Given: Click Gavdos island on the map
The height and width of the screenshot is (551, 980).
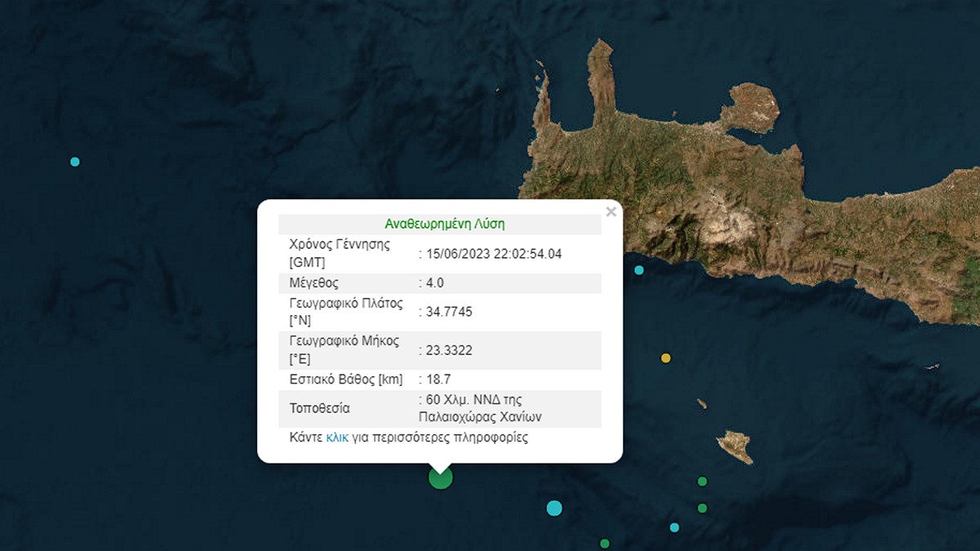Looking at the screenshot, I should pyautogui.click(x=734, y=446).
